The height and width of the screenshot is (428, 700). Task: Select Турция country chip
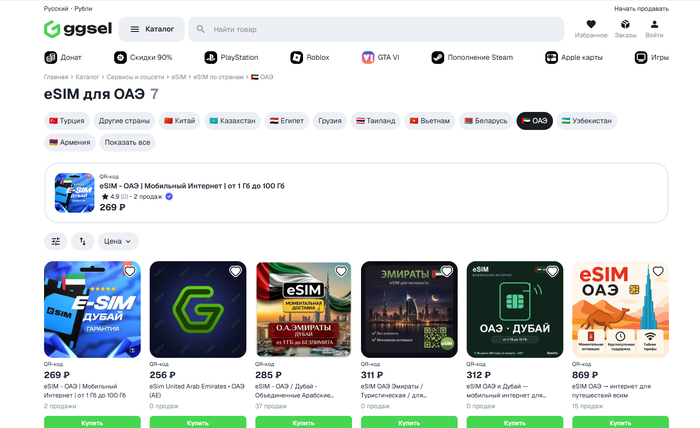pyautogui.click(x=67, y=121)
